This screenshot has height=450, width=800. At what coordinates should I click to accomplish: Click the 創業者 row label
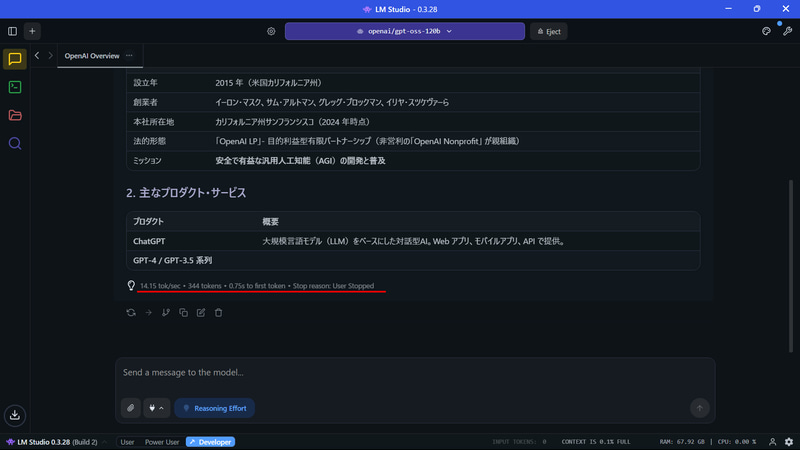[x=145, y=103]
